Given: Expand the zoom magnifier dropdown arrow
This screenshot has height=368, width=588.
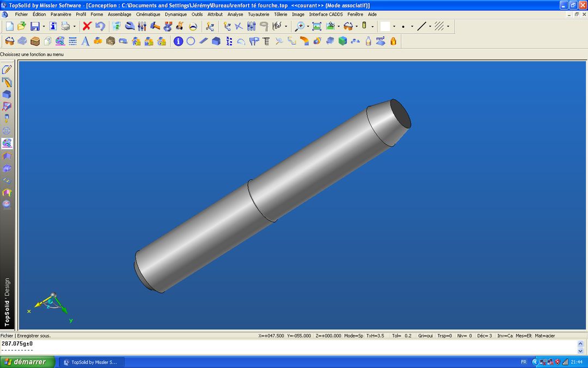Looking at the screenshot, I should [x=308, y=26].
